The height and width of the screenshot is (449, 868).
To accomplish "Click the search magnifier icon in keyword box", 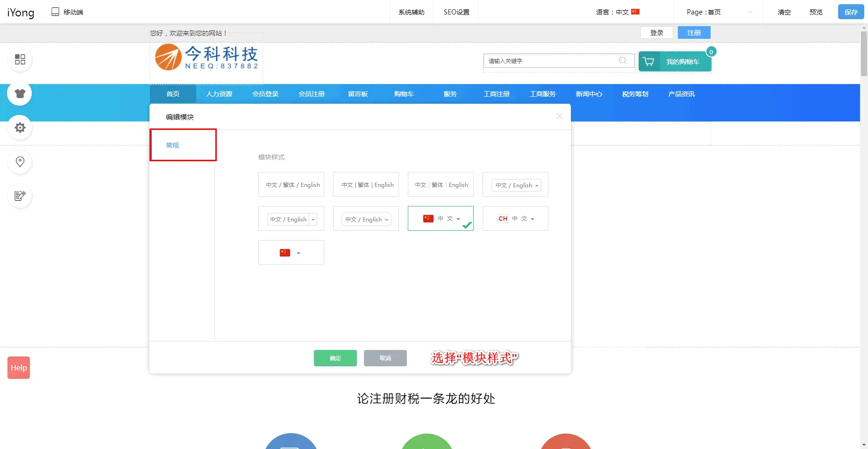I will (622, 61).
